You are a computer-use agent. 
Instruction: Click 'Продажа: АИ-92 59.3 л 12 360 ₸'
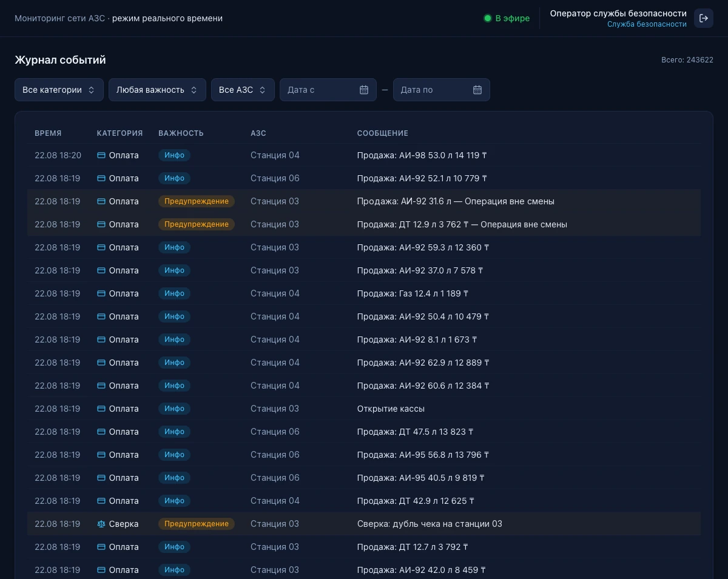423,247
